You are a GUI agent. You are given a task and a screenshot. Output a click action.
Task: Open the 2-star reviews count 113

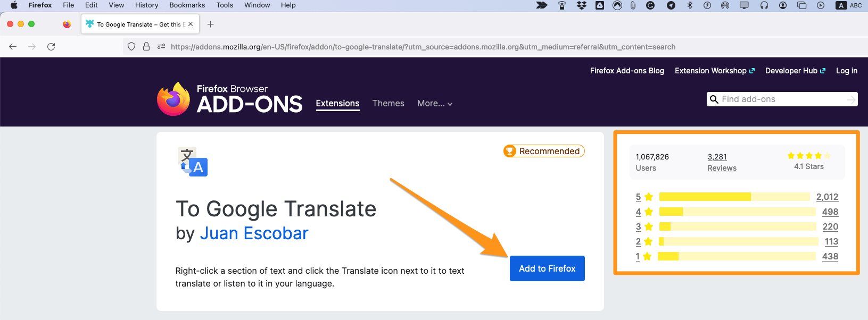[831, 241]
